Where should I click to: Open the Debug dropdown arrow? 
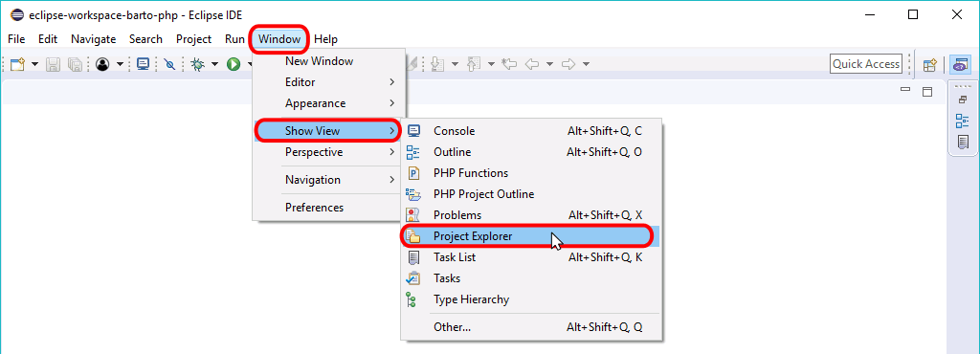click(x=214, y=64)
